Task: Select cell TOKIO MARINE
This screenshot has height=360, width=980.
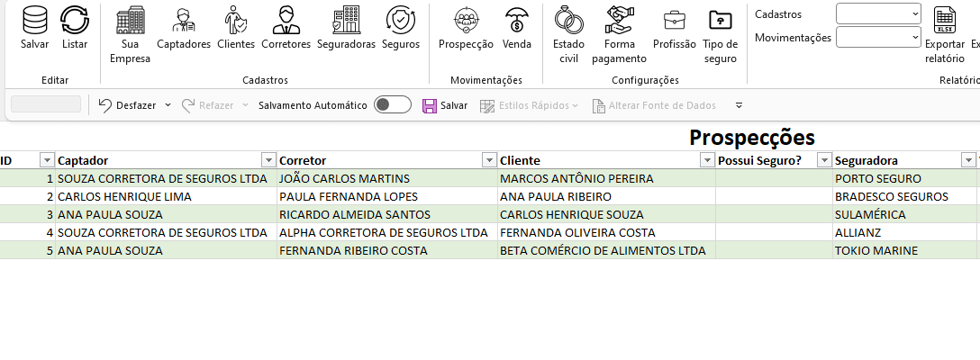Action: (x=904, y=251)
